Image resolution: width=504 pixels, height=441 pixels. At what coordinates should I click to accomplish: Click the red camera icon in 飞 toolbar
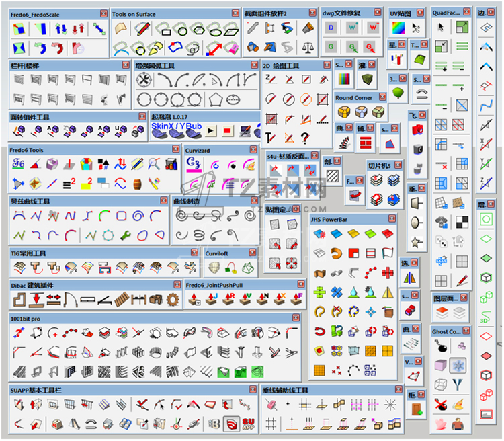[417, 129]
